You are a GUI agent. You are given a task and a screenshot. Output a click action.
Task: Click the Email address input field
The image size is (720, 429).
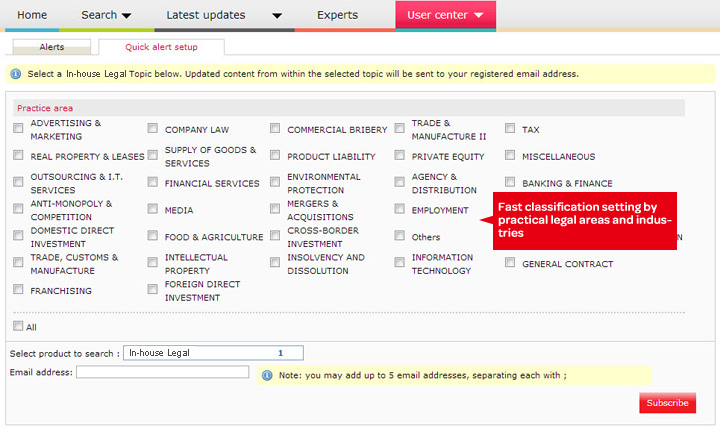point(163,372)
